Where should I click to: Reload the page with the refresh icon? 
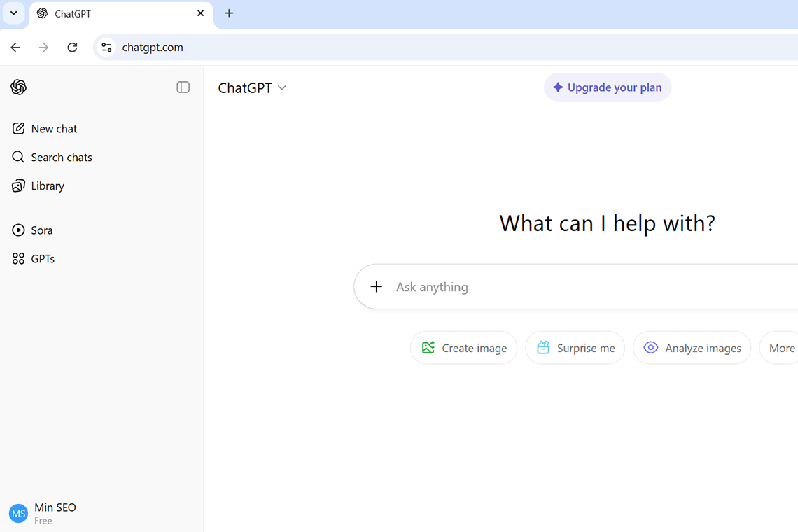tap(72, 48)
